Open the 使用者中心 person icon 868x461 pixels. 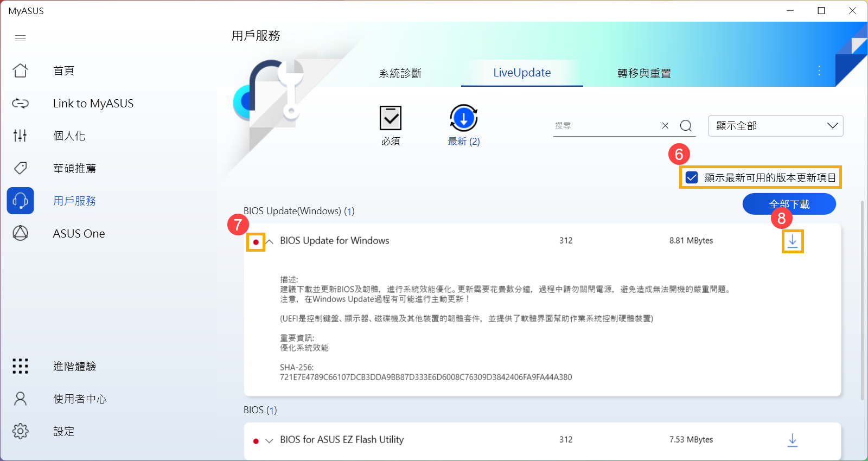click(20, 399)
